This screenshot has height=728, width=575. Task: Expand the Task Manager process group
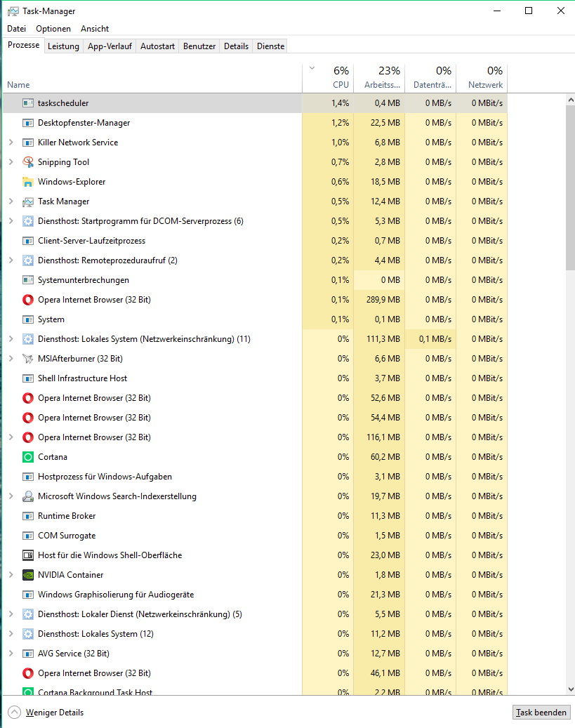click(x=11, y=201)
